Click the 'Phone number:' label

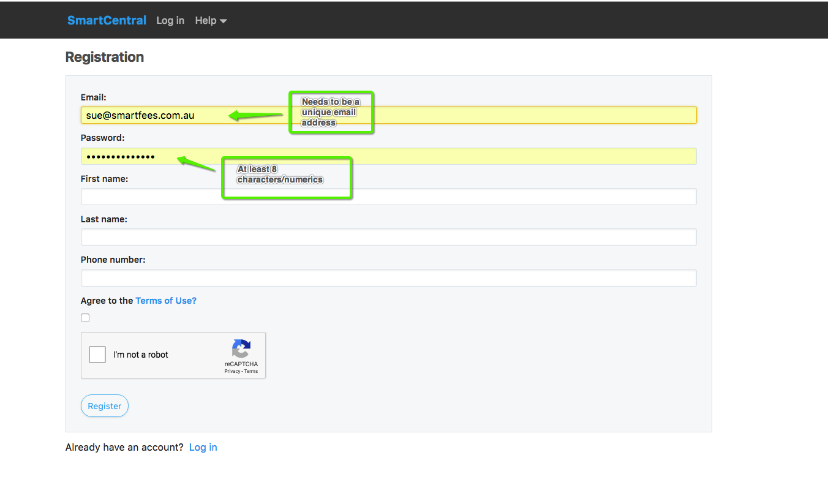tap(113, 260)
